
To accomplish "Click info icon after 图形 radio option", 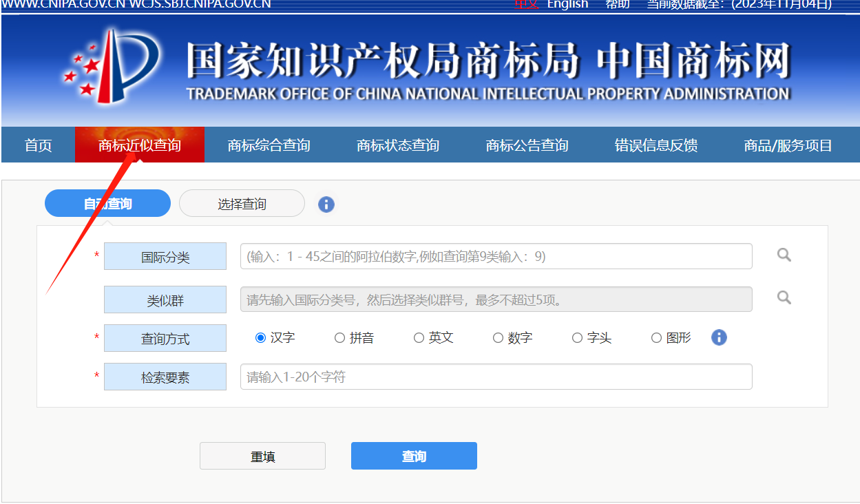I will point(719,337).
